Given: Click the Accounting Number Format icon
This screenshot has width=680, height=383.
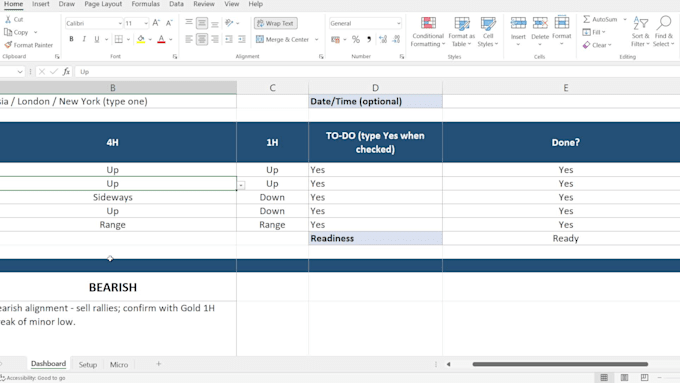Looking at the screenshot, I should [x=335, y=39].
